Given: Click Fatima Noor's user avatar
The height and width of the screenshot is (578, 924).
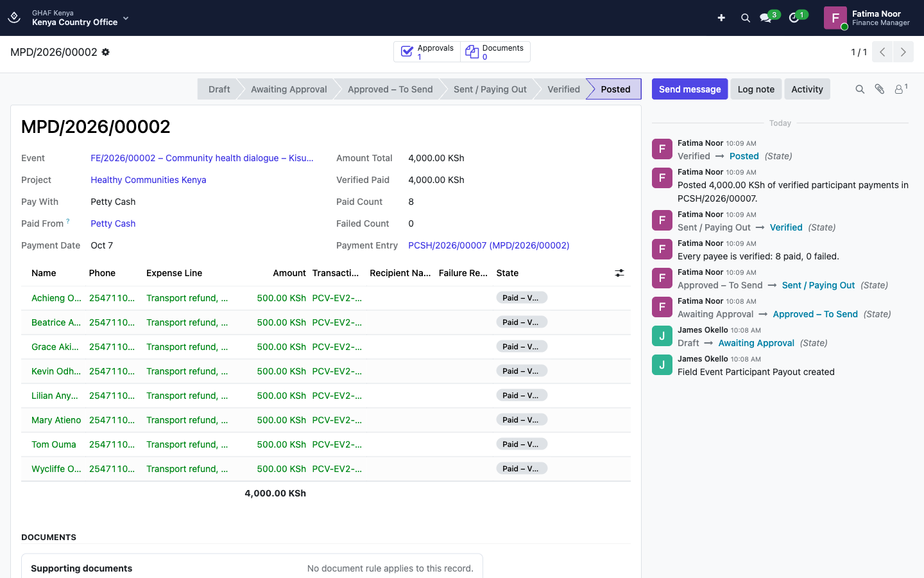Looking at the screenshot, I should pyautogui.click(x=835, y=18).
